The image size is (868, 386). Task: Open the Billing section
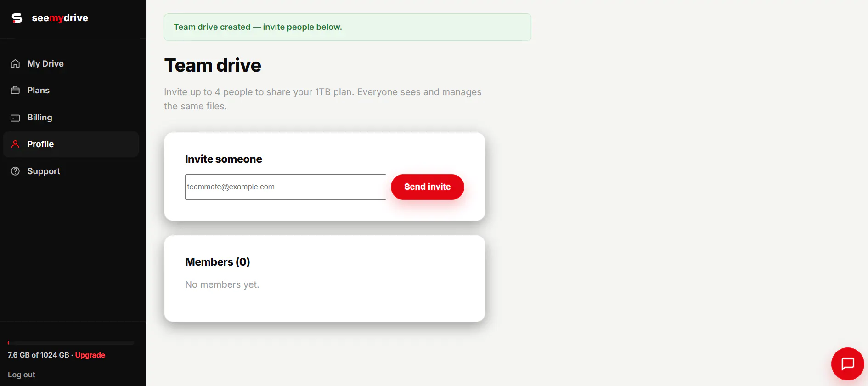[71, 118]
